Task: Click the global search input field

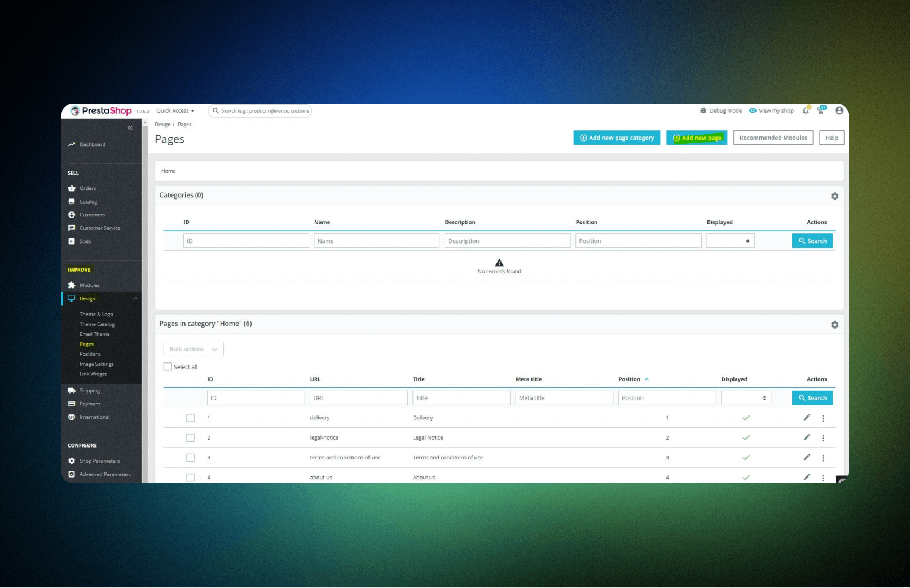Action: (260, 111)
